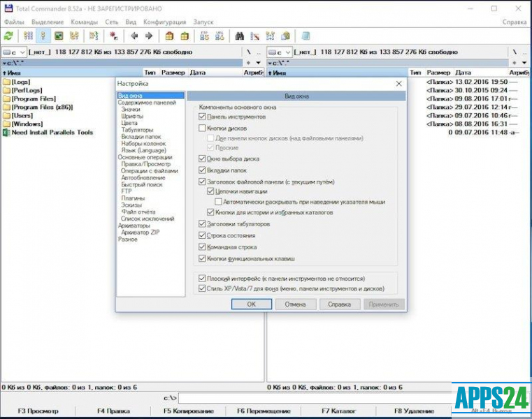Viewport: 532px width, 419px height.
Task: Click the copy names toolbar icon
Action: click(286, 36)
